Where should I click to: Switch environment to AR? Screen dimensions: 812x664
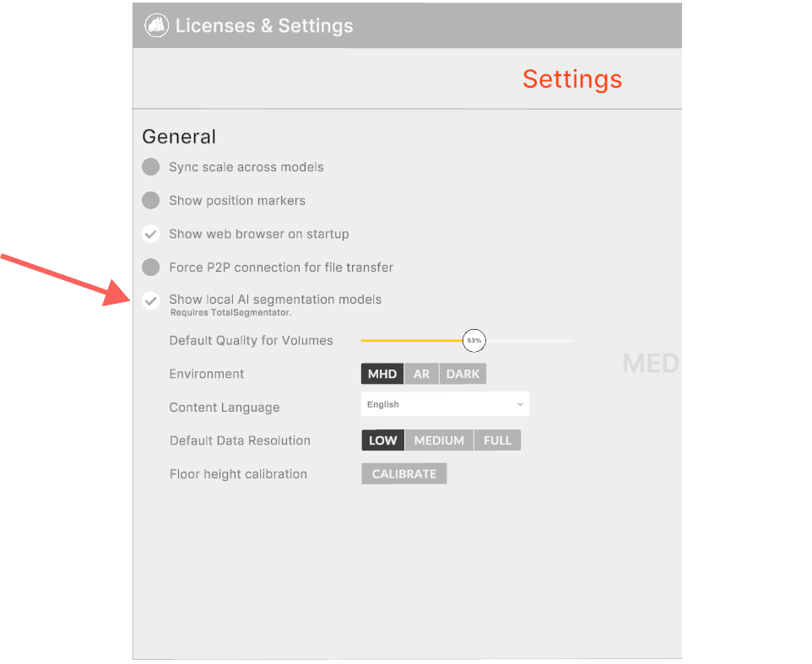421,374
